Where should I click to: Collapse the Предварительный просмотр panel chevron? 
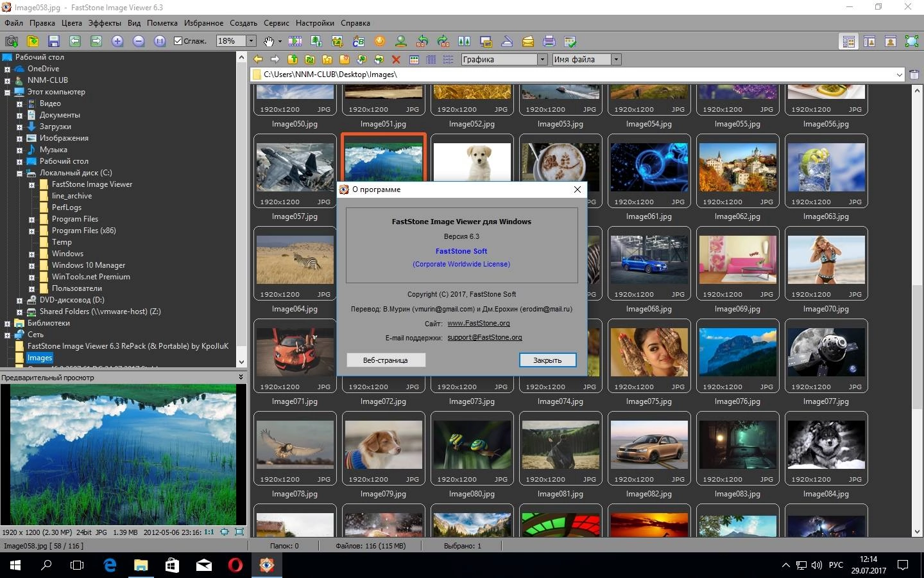pyautogui.click(x=241, y=377)
